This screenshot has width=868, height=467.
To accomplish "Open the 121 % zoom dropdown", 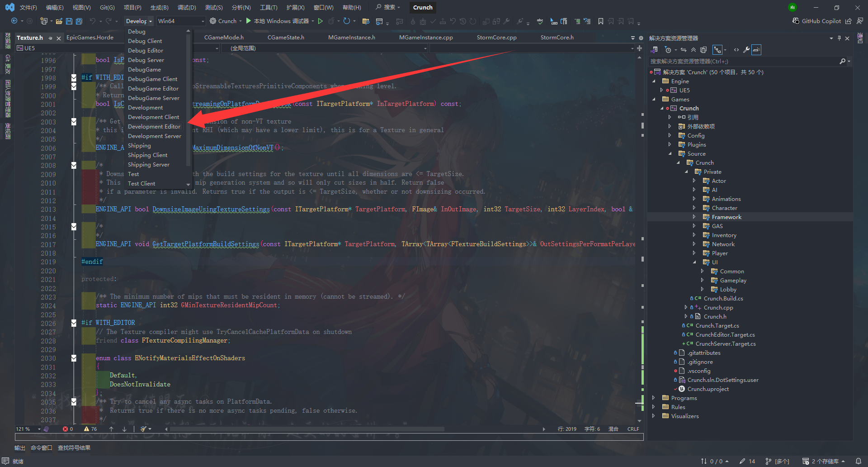I will tap(28, 429).
